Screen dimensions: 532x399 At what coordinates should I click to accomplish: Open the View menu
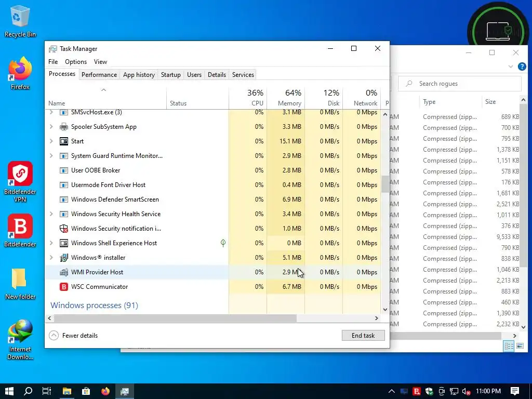(x=100, y=62)
